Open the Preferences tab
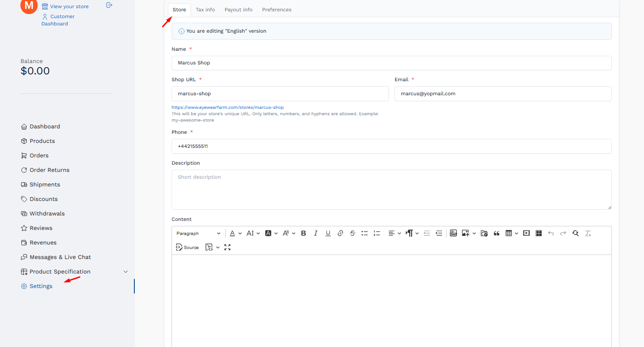The height and width of the screenshot is (347, 644). 277,10
